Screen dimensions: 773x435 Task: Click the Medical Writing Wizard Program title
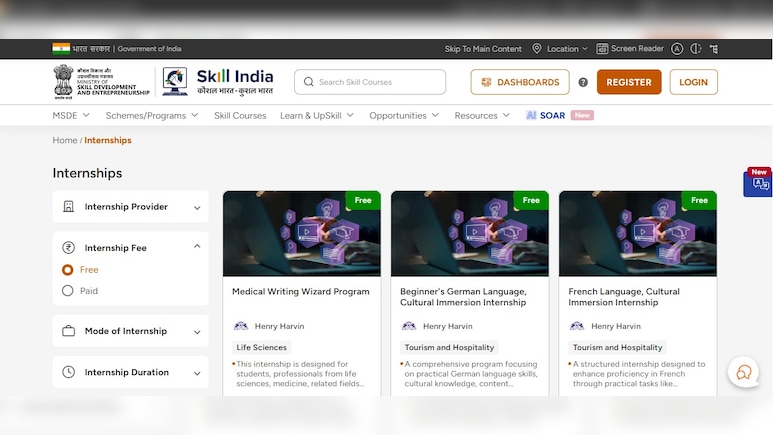(301, 291)
